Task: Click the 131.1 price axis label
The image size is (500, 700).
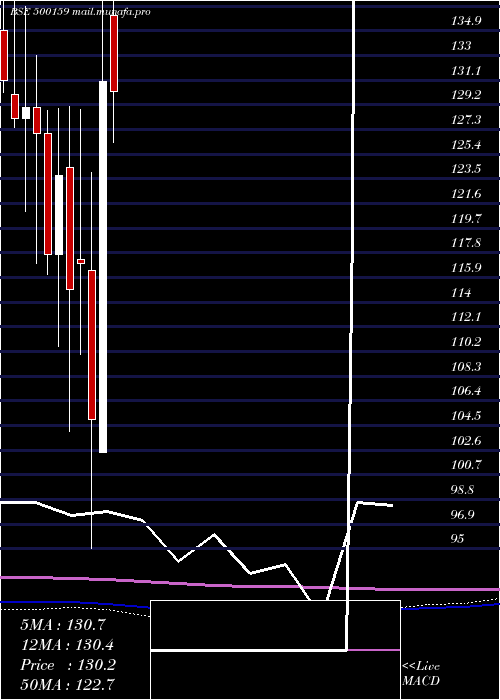Action: [466, 71]
